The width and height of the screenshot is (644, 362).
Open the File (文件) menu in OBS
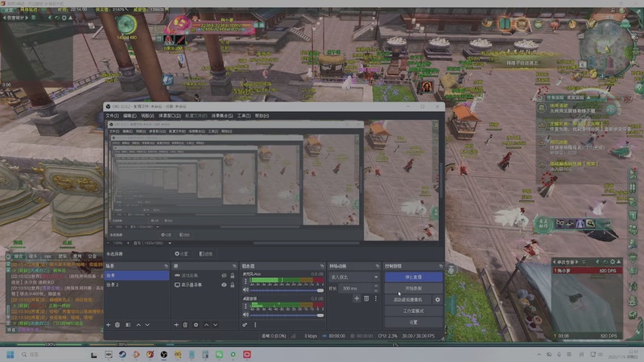[112, 116]
